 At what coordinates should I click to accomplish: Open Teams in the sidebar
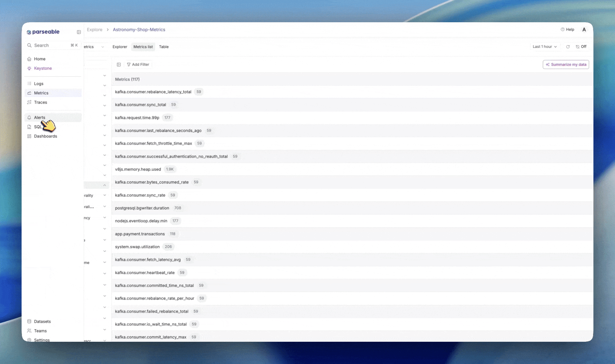tap(40, 331)
